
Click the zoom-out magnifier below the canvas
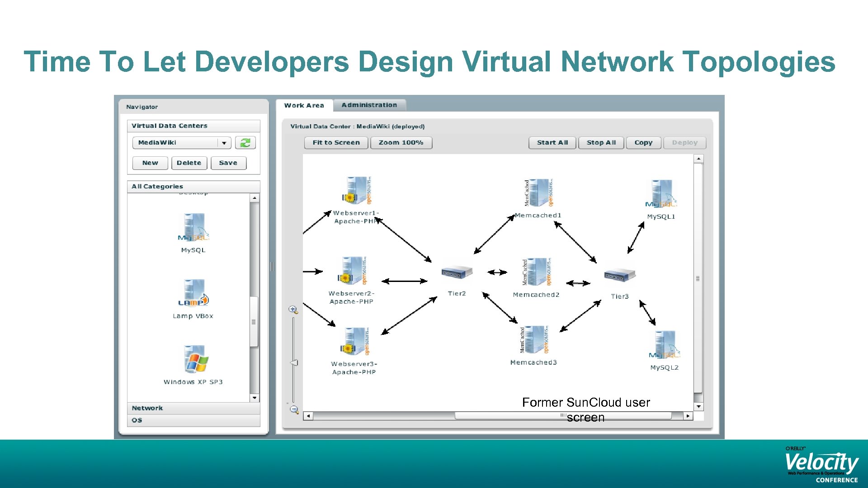tap(294, 409)
